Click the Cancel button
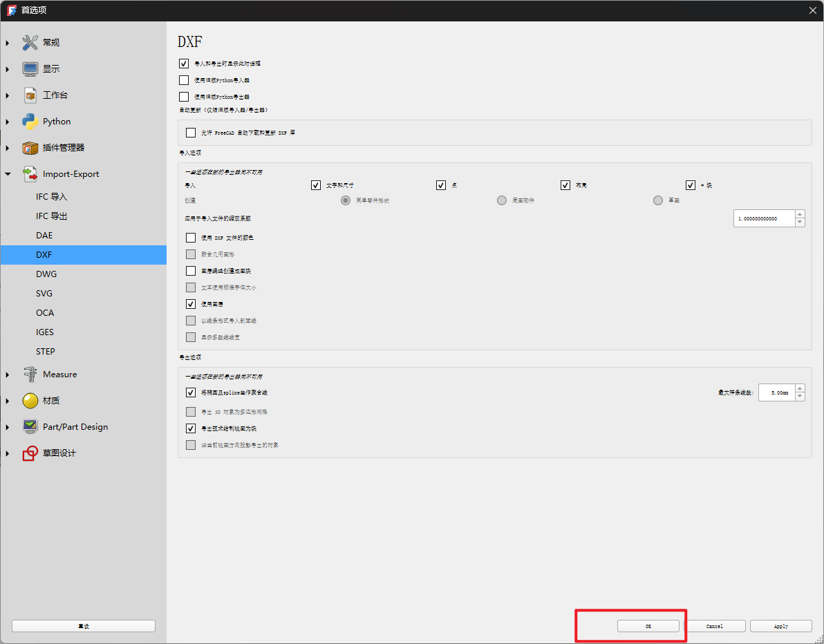This screenshot has height=644, width=824. click(x=715, y=626)
